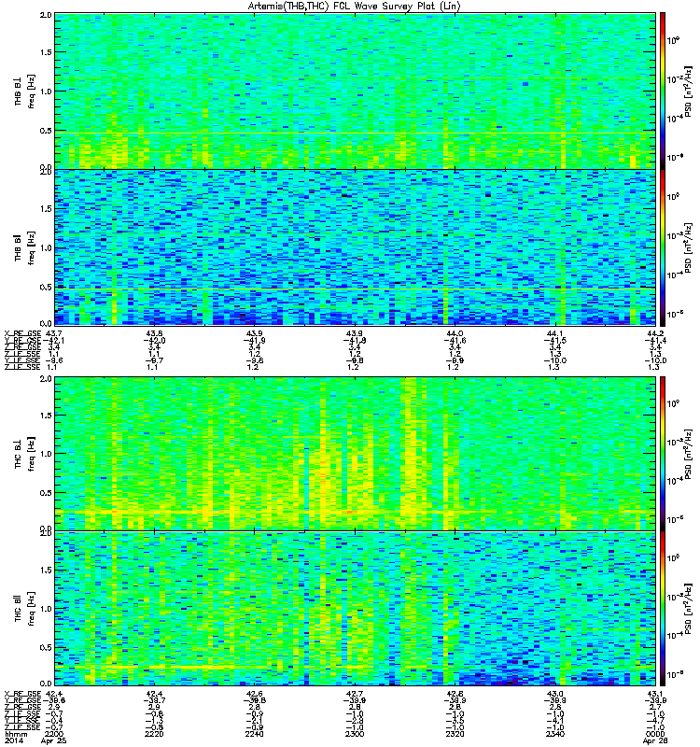Click the X_RE_GSE row label under the THB panels

[x=23, y=333]
